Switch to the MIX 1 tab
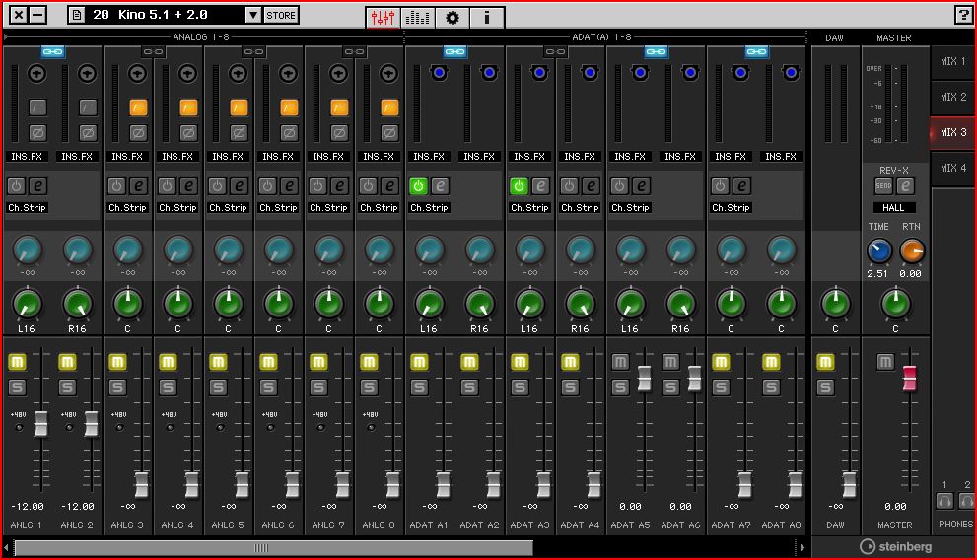The width and height of the screenshot is (977, 560). pos(953,62)
